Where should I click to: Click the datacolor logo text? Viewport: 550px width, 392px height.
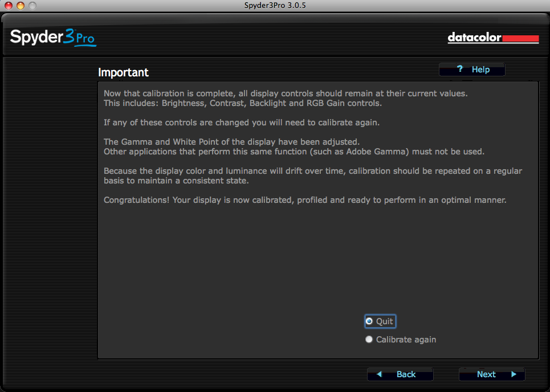(x=474, y=38)
